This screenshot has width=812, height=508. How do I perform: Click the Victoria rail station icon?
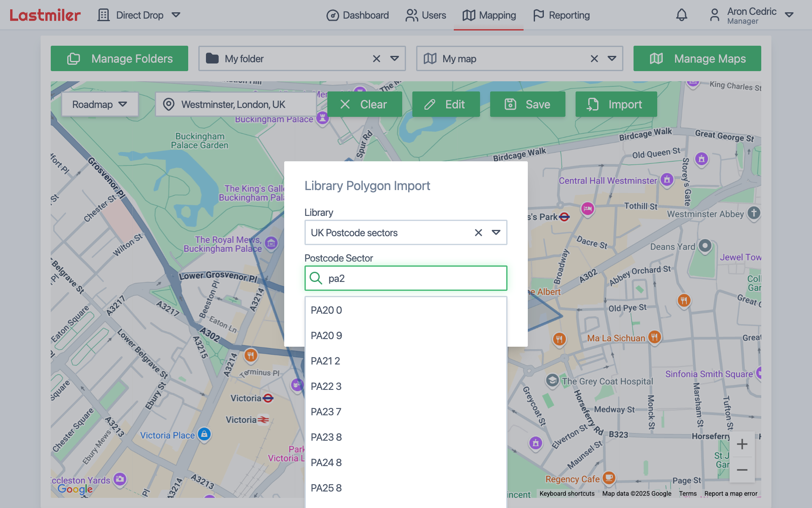pyautogui.click(x=263, y=420)
